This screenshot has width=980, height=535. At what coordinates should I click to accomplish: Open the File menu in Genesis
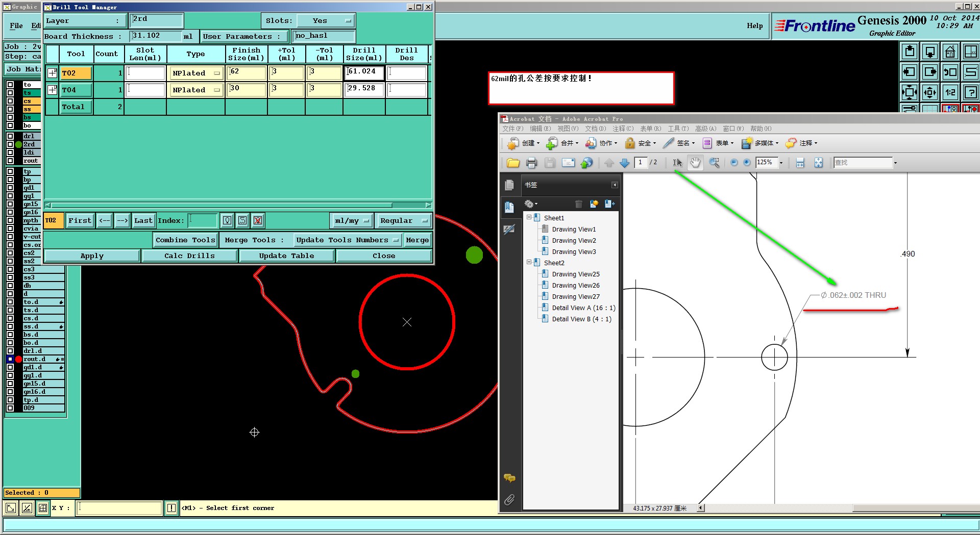click(x=16, y=26)
